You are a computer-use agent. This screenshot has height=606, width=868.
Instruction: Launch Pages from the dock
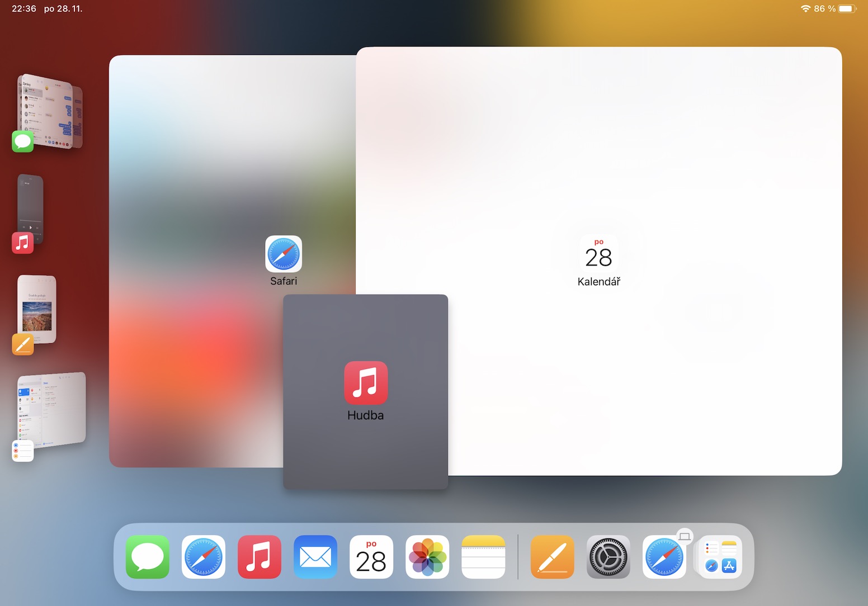coord(553,557)
